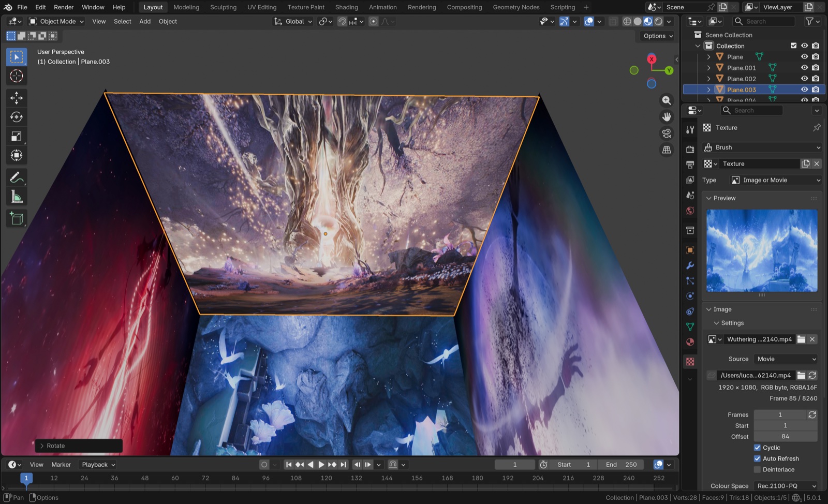828x504 pixels.
Task: Open the Render properties tab
Action: pyautogui.click(x=690, y=149)
